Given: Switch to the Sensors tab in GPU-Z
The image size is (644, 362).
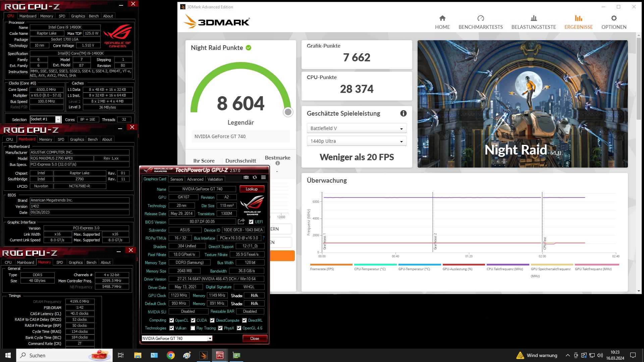Looking at the screenshot, I should click(176, 179).
